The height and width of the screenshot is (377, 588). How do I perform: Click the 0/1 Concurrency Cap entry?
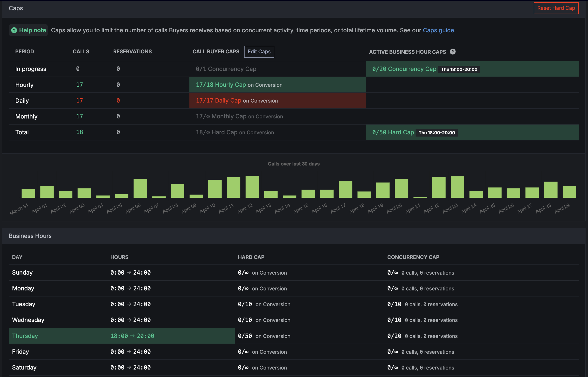coord(226,69)
